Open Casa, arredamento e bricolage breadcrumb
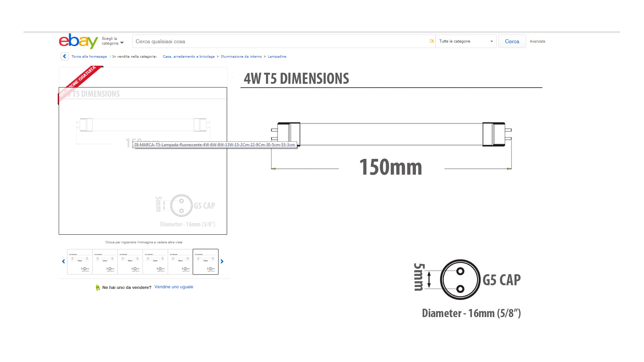 pyautogui.click(x=189, y=57)
